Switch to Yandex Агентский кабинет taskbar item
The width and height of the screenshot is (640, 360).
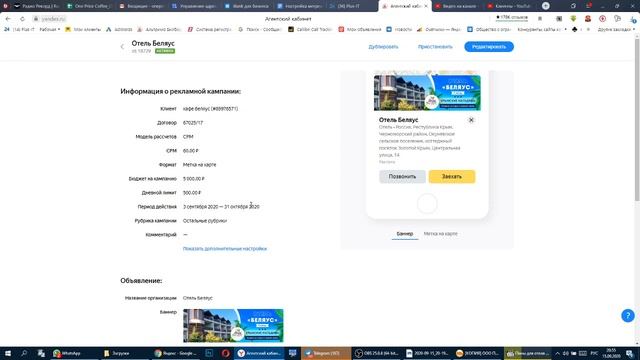pyautogui.click(x=259, y=353)
